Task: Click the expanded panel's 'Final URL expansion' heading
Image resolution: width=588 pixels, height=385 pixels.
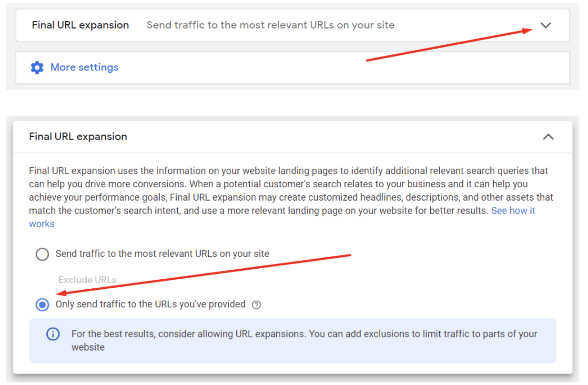Action: coord(78,136)
